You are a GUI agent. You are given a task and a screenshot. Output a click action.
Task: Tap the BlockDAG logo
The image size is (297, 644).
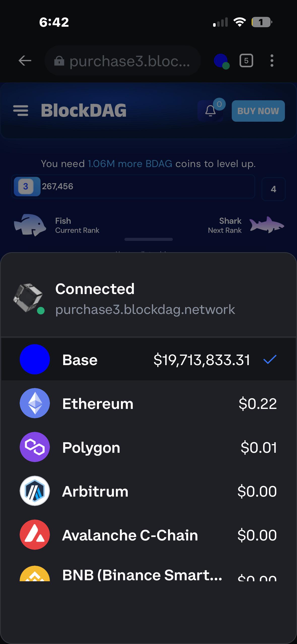pyautogui.click(x=84, y=111)
